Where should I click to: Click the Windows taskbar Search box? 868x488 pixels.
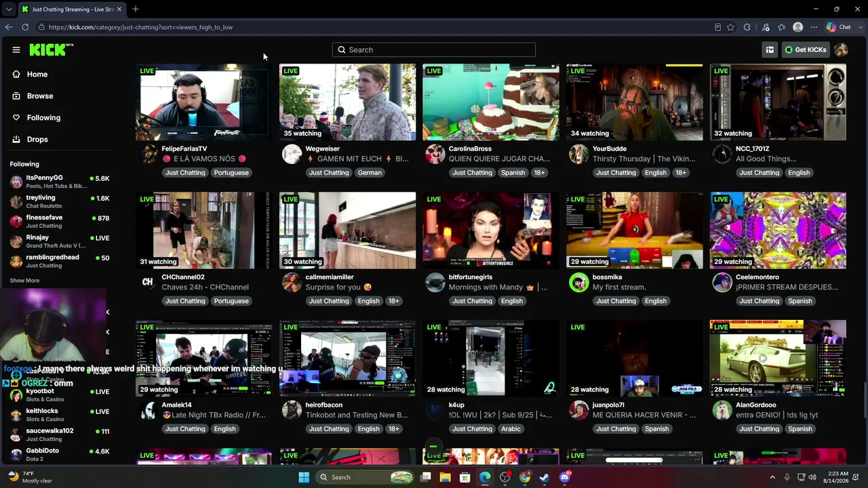[x=366, y=477]
